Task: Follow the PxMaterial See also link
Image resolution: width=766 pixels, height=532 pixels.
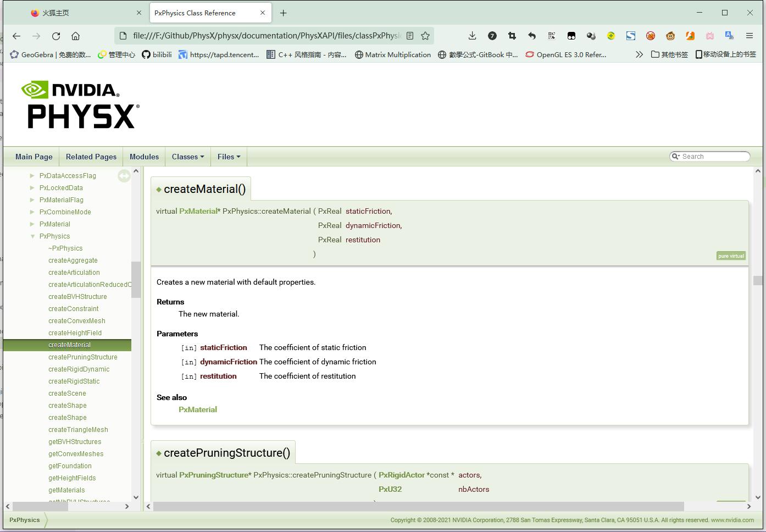Action: click(198, 409)
